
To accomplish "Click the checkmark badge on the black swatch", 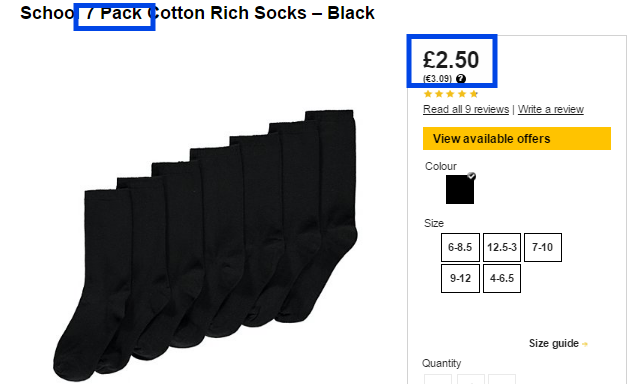I will 471,176.
